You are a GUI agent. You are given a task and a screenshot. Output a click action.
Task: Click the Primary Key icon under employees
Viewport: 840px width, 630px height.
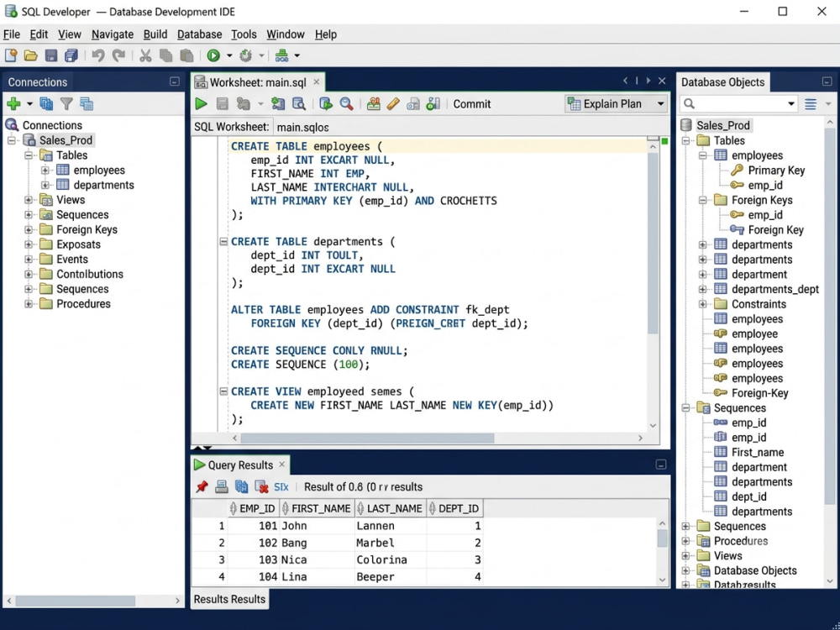pyautogui.click(x=738, y=171)
